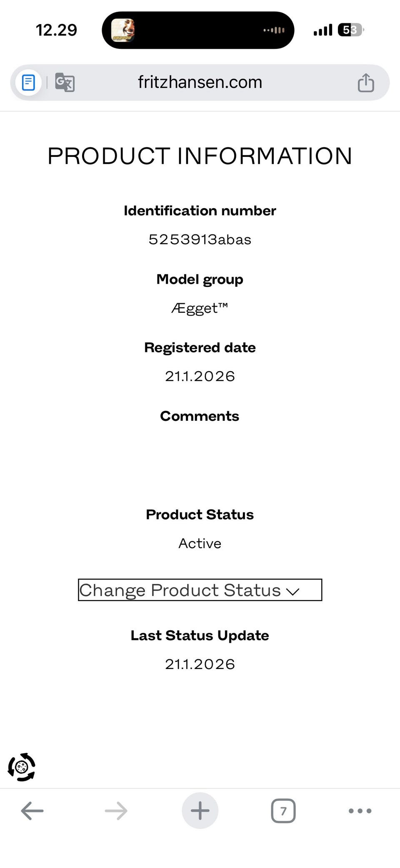Screen dimensions: 400x868
Task: Click the Active product status text
Action: pyautogui.click(x=200, y=543)
